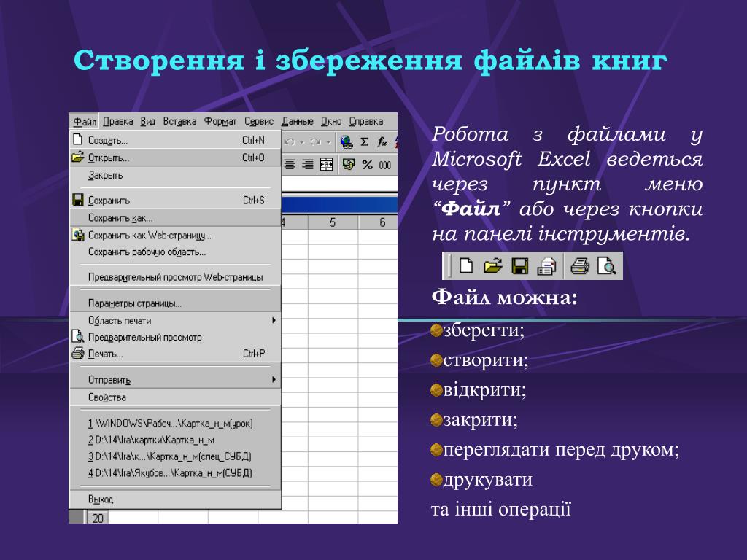747x560 pixels.
Task: Open the Вид menu
Action: point(147,122)
